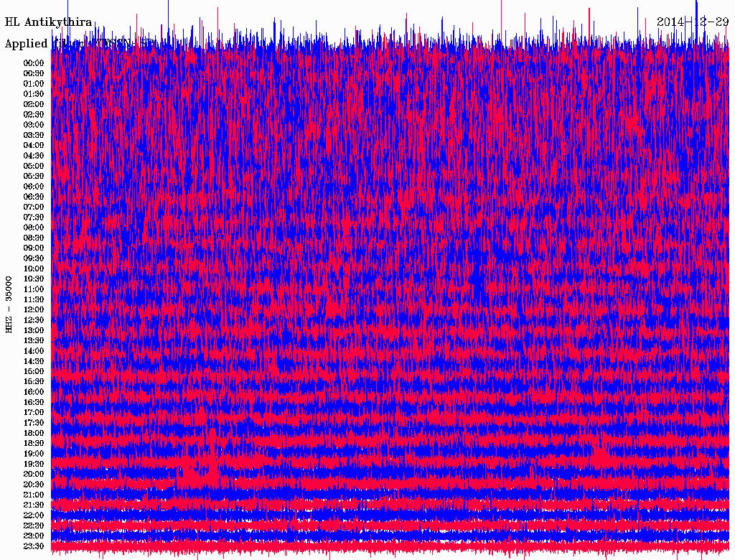Image resolution: width=735 pixels, height=560 pixels.
Task: Choose the 17:00 time label
Action: click(34, 412)
